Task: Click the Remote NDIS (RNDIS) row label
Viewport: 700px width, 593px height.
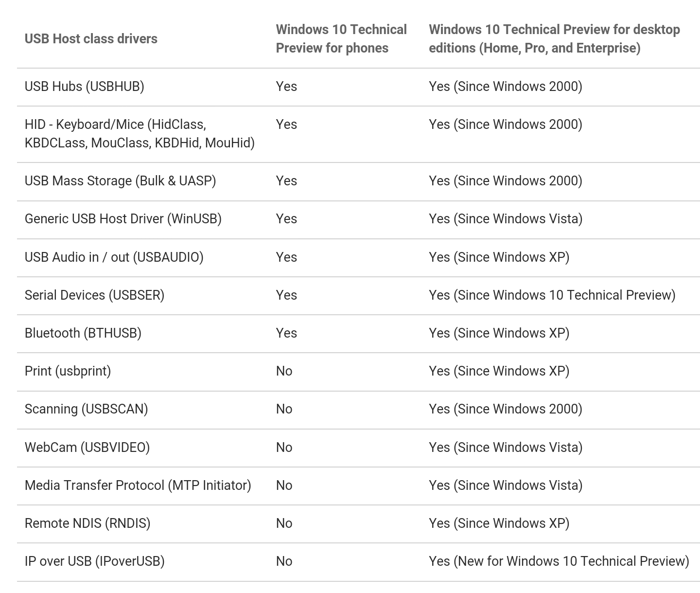Action: coord(87,523)
